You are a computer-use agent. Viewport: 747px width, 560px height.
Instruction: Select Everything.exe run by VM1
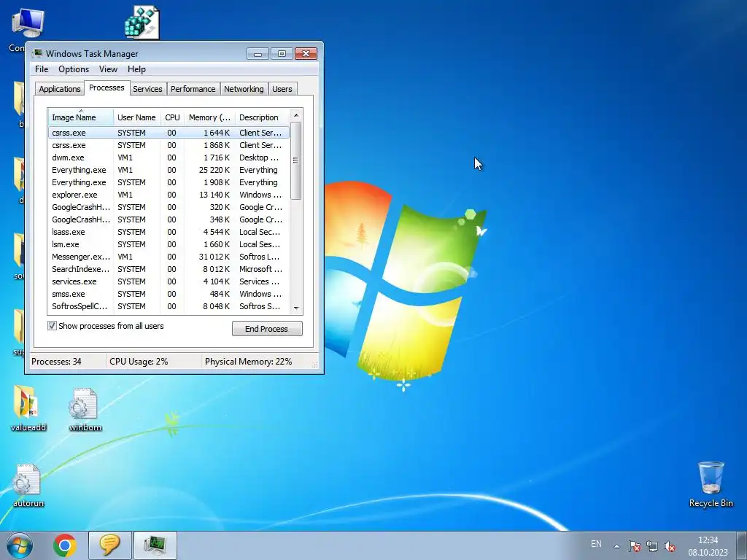tap(169, 170)
